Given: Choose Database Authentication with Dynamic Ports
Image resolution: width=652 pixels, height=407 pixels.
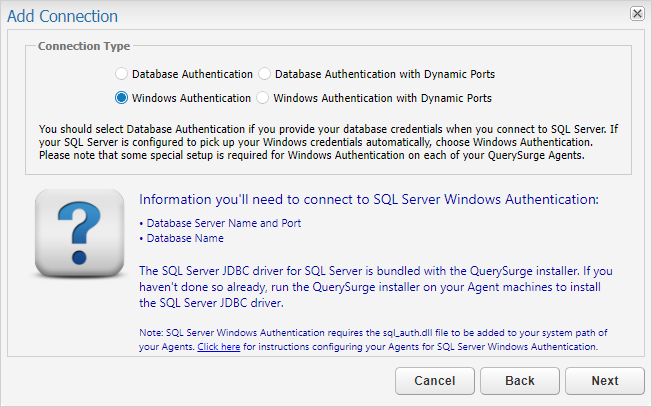Looking at the screenshot, I should (x=264, y=74).
